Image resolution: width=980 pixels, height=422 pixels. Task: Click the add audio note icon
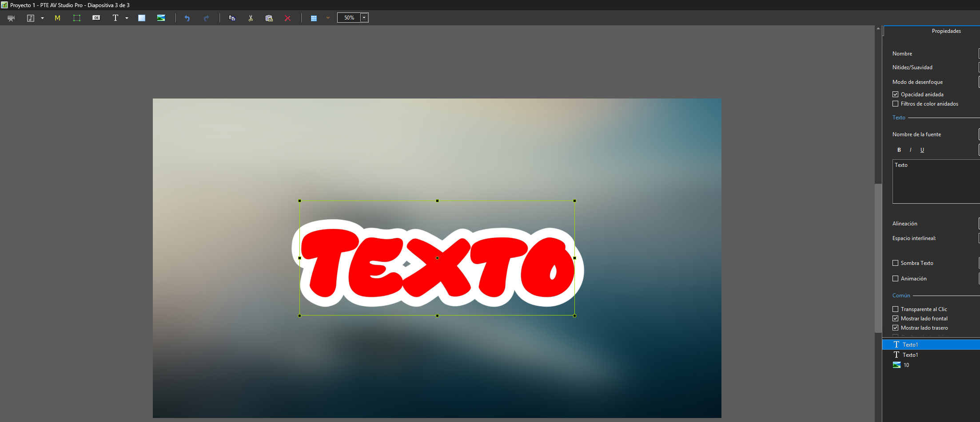tap(31, 18)
